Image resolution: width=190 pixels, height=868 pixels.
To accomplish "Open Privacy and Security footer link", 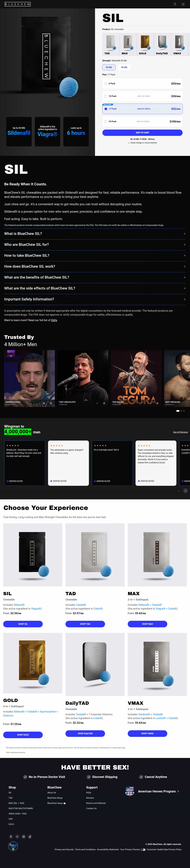I will [x=64, y=849].
